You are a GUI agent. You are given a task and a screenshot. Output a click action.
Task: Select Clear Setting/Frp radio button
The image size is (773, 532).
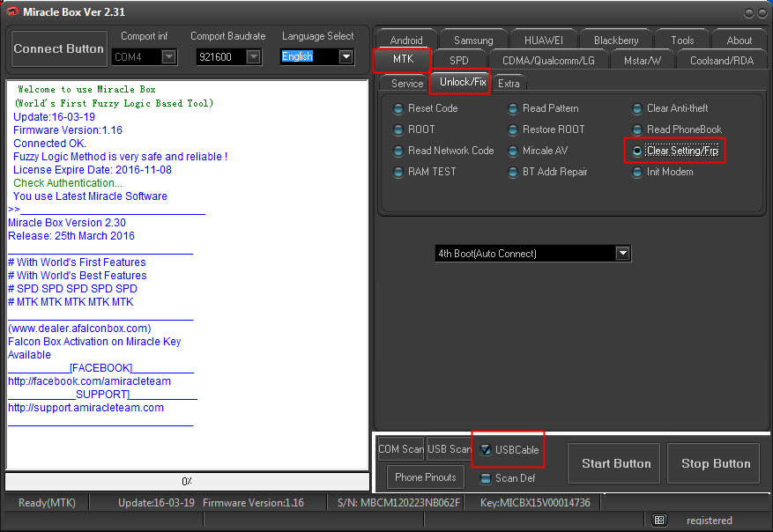coord(675,151)
